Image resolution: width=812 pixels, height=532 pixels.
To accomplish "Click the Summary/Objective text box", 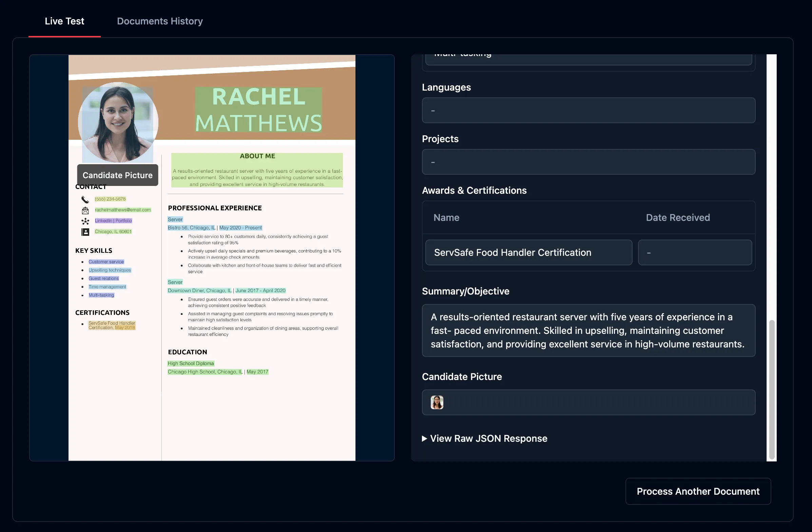I will (x=588, y=330).
